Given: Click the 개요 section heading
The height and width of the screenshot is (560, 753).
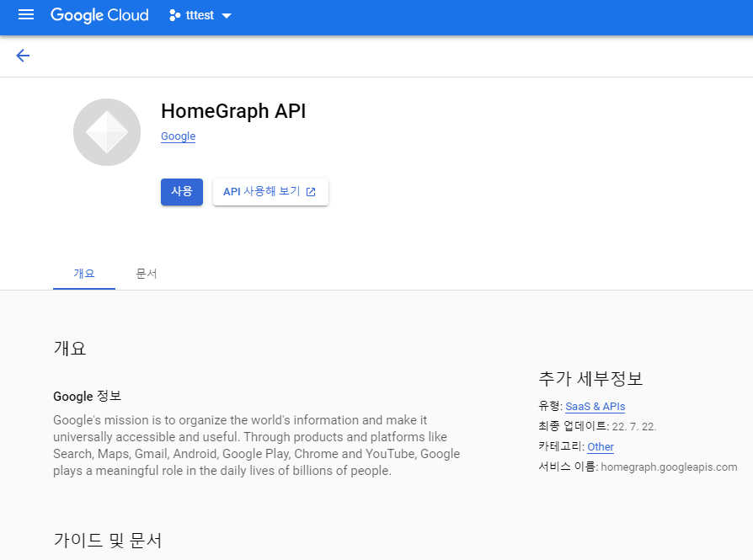Looking at the screenshot, I should point(70,348).
